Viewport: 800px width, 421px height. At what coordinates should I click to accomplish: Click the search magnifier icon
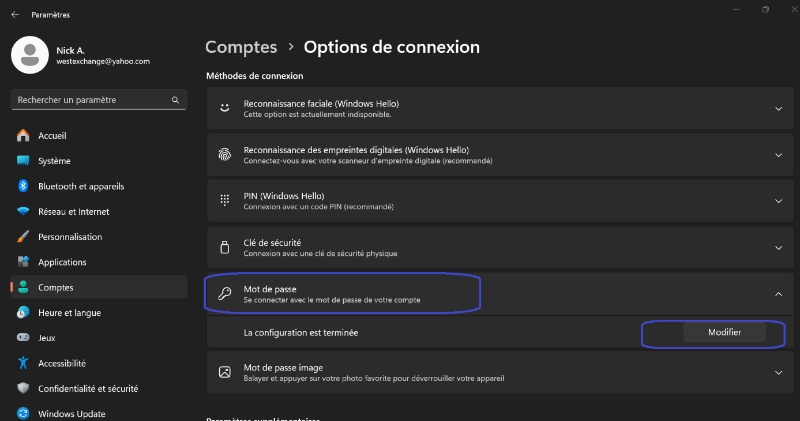(175, 100)
